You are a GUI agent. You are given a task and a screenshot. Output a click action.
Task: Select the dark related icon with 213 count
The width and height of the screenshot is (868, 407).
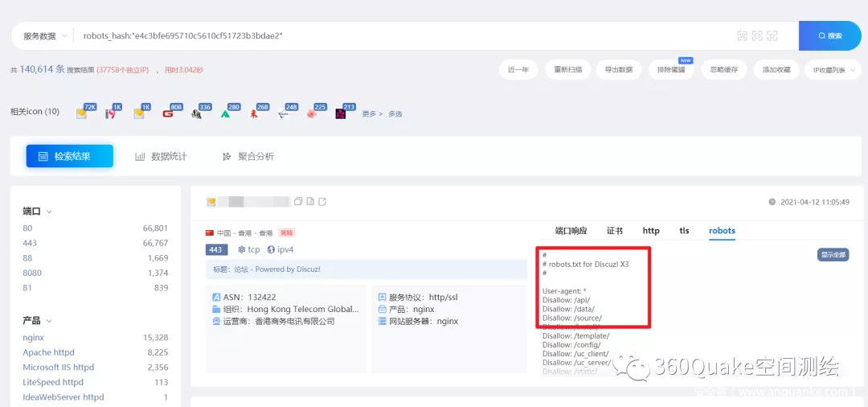click(341, 113)
